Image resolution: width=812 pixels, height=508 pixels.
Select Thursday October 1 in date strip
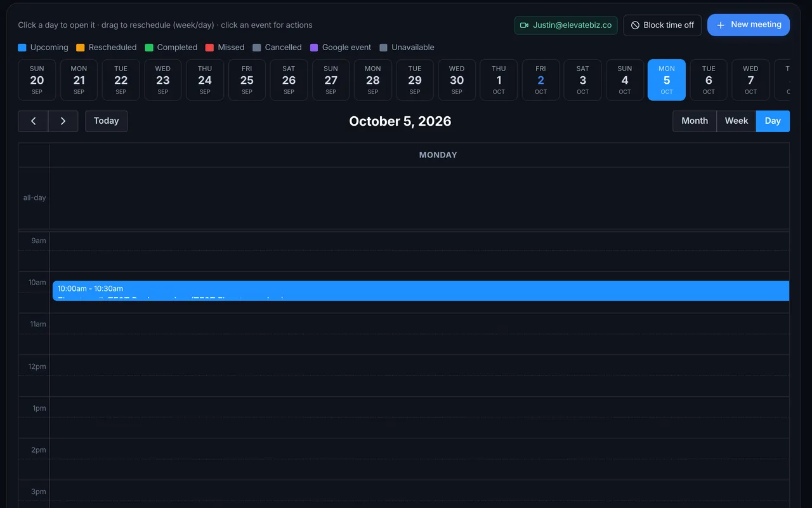(499, 80)
